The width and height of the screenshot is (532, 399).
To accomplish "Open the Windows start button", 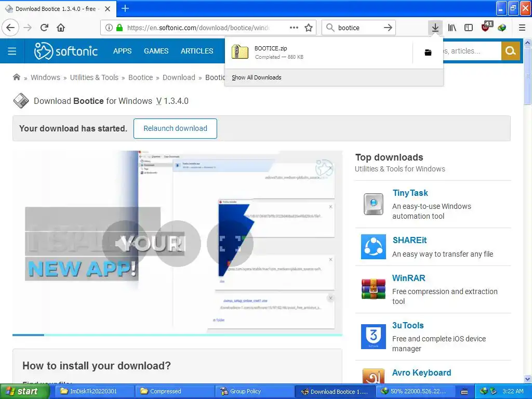I will tap(24, 391).
